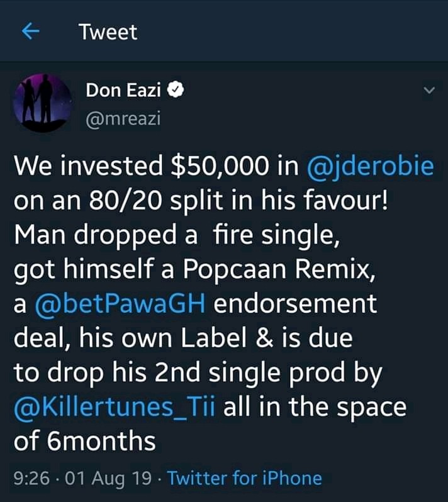Viewport: 448px width, 502px height.
Task: Click the Twitter for iPhone source link
Action: click(245, 478)
